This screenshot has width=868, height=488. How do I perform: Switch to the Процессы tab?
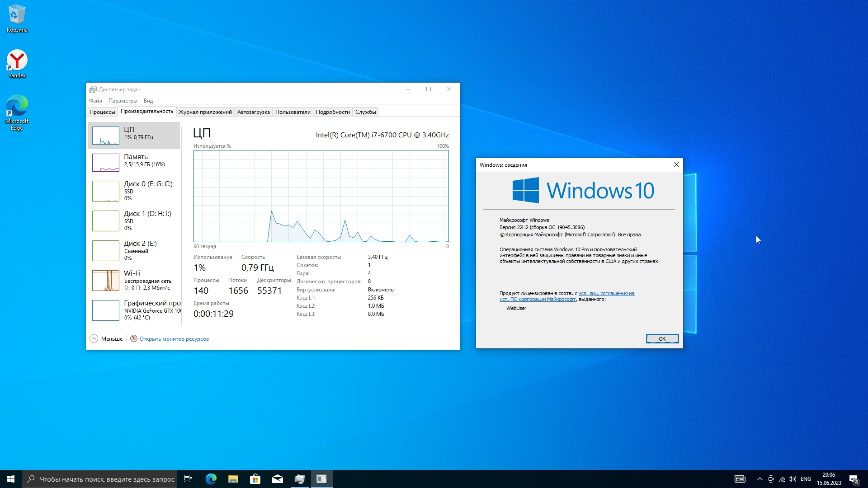point(102,112)
